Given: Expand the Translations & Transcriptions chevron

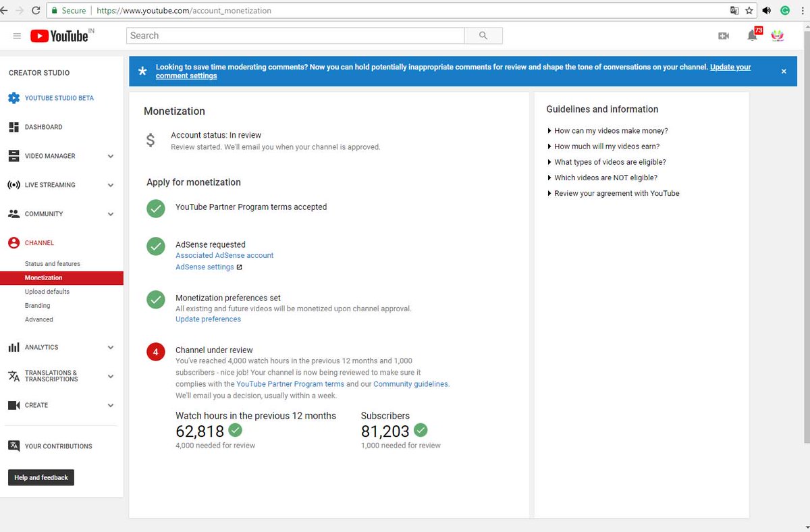Looking at the screenshot, I should [x=111, y=377].
